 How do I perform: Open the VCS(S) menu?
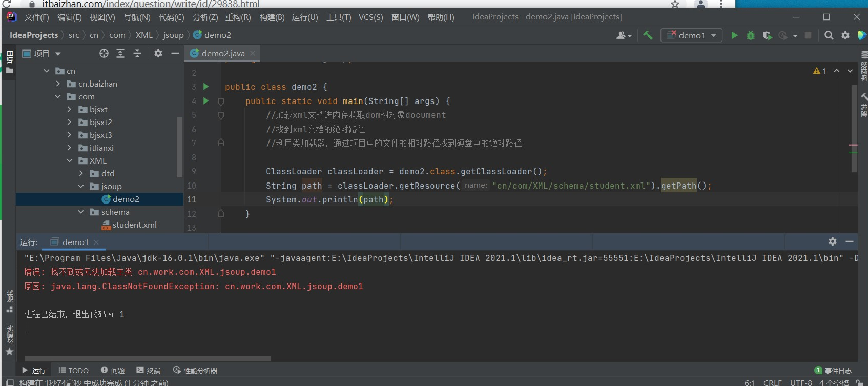pyautogui.click(x=370, y=17)
